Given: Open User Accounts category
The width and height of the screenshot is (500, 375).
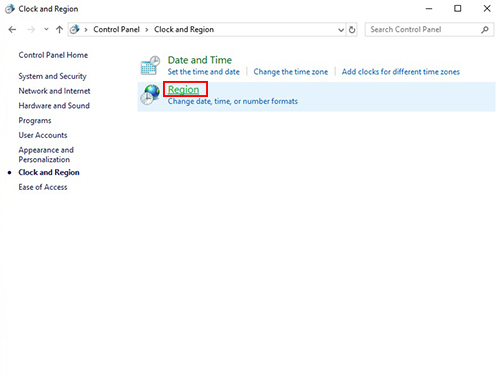Looking at the screenshot, I should [43, 135].
